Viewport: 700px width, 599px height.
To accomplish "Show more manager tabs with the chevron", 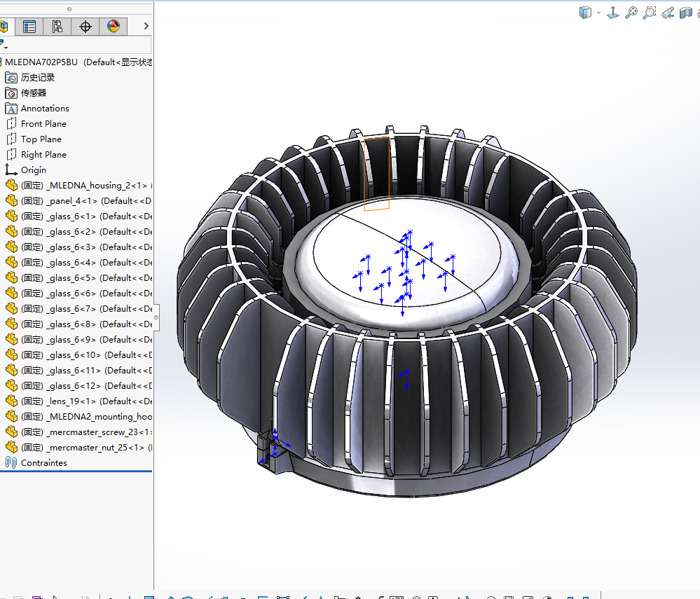I will pyautogui.click(x=146, y=27).
